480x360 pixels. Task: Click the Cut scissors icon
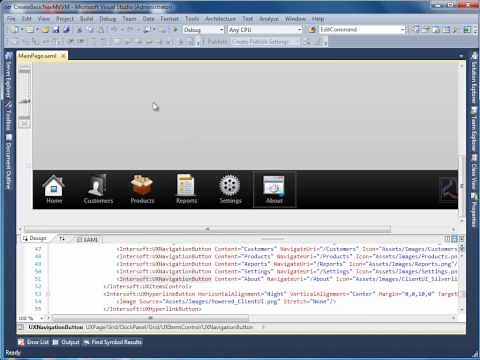pos(80,30)
